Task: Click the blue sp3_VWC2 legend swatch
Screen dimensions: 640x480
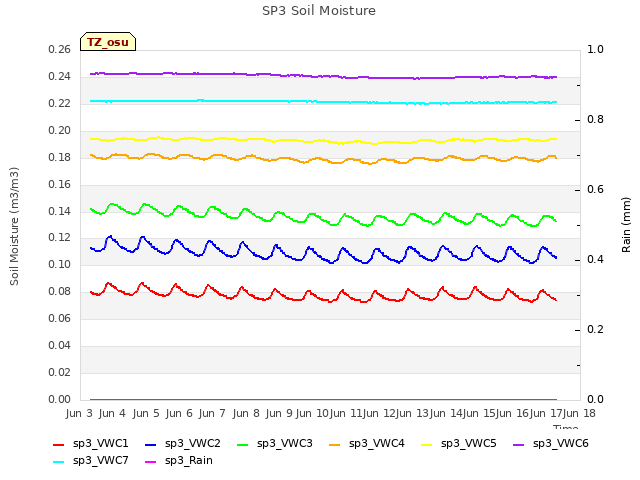Action: [151, 445]
